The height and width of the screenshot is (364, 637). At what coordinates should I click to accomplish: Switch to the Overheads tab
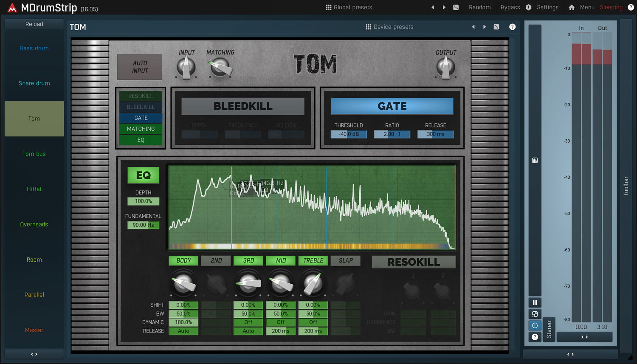point(34,224)
